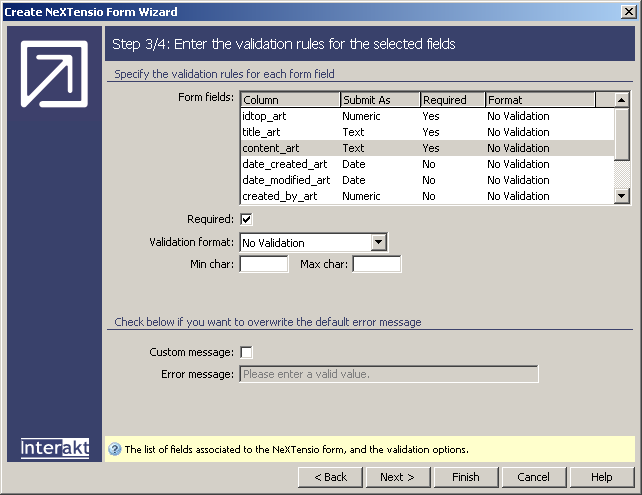This screenshot has width=642, height=495.
Task: Select the idtop_art row
Action: point(427,116)
